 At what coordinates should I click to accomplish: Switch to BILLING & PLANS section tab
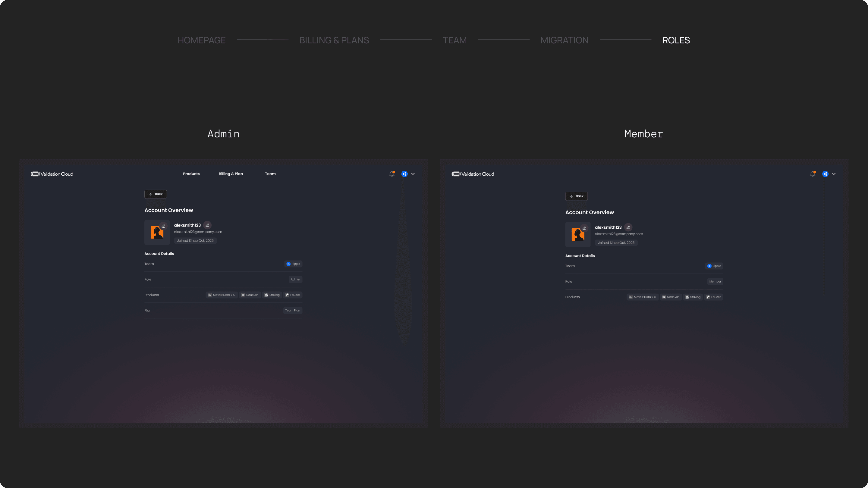pos(334,40)
